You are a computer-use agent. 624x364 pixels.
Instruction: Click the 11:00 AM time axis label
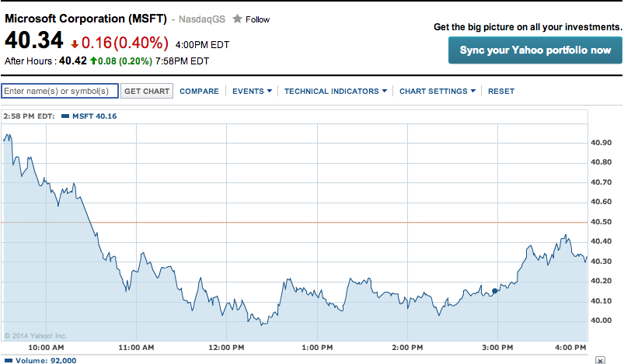tap(136, 347)
